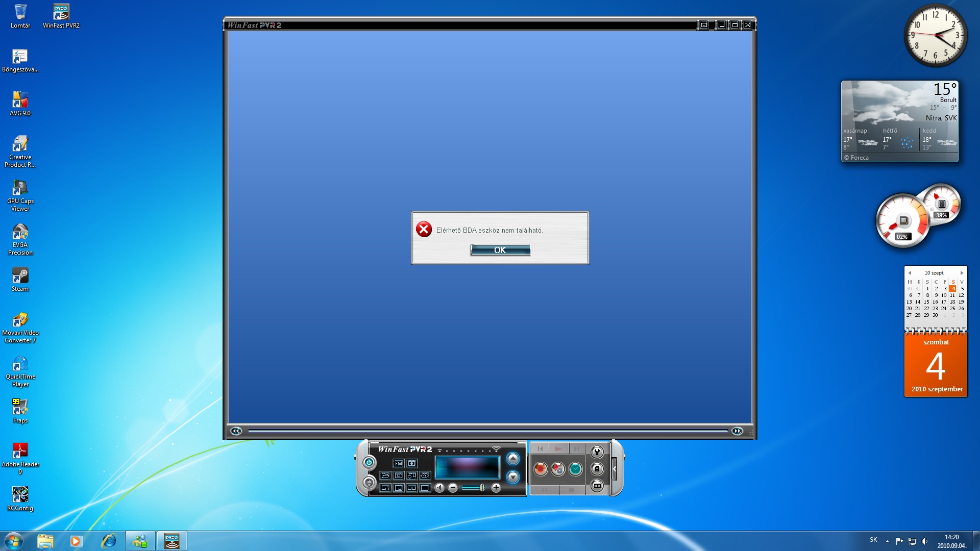Click the Foreca link in weather gadget
Image resolution: width=980 pixels, height=551 pixels.
(x=856, y=158)
